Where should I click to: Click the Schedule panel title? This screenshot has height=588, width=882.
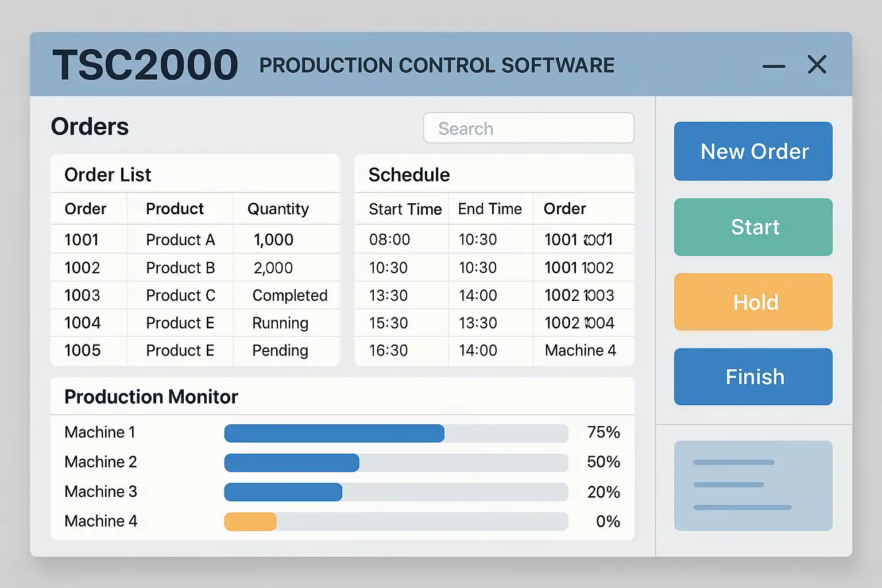click(409, 175)
